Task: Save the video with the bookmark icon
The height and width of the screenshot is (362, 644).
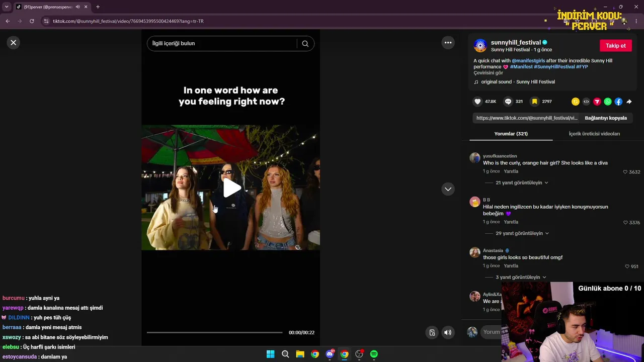Action: pyautogui.click(x=534, y=102)
